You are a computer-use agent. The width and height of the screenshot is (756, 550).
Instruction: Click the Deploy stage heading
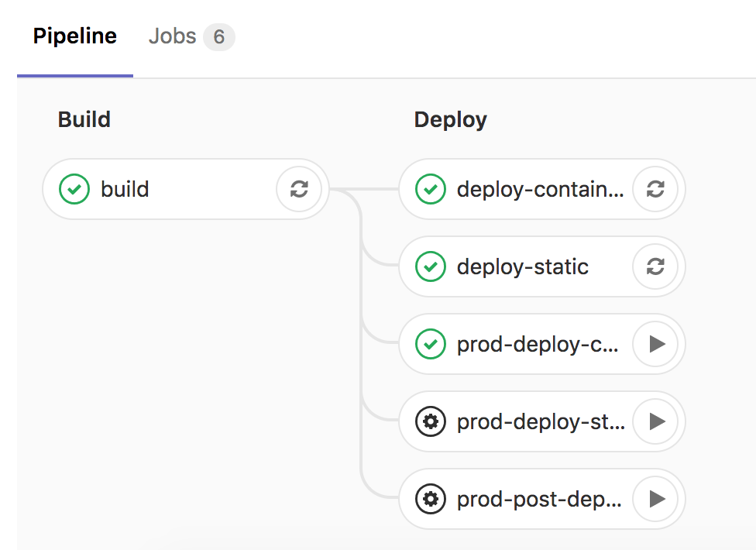coord(451,119)
